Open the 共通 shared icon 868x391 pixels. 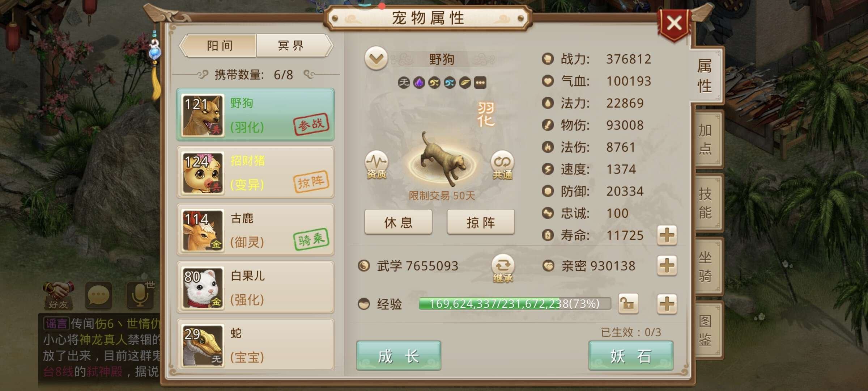coord(502,164)
